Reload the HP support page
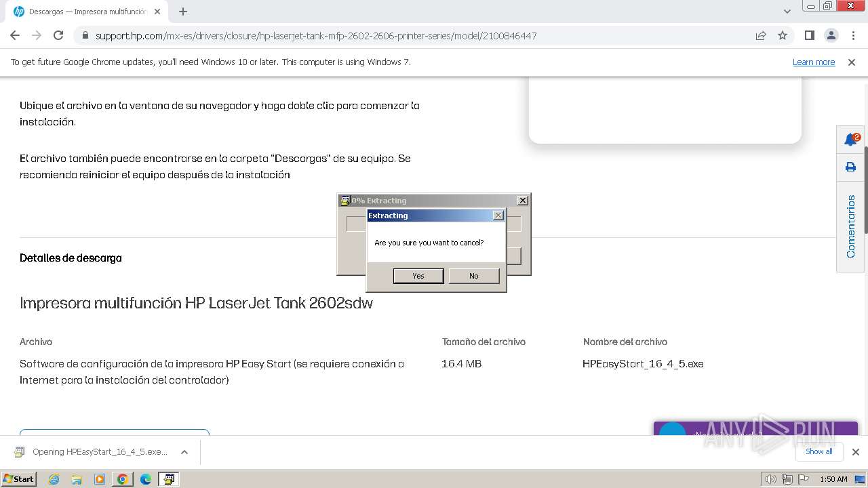This screenshot has width=868, height=488. (x=58, y=35)
